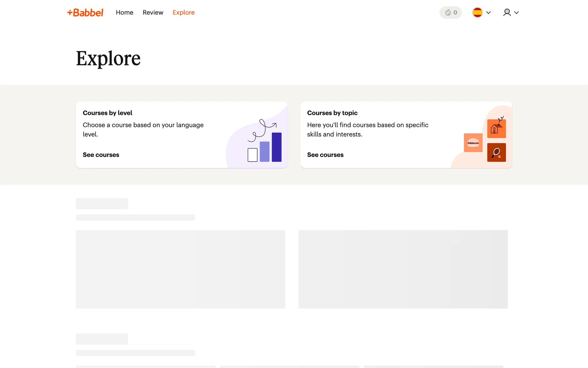
Task: Click the Babbel logo
Action: click(x=85, y=13)
